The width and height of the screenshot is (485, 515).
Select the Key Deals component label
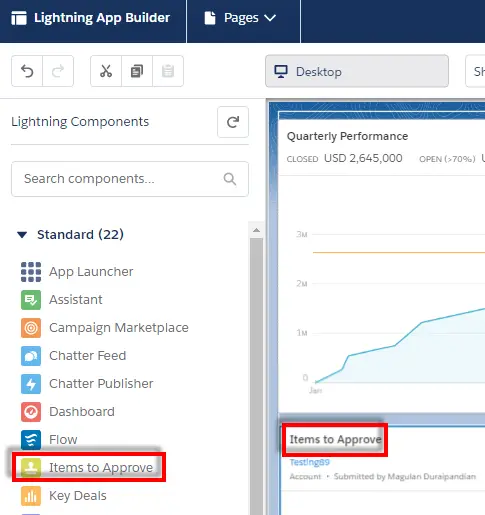click(78, 496)
